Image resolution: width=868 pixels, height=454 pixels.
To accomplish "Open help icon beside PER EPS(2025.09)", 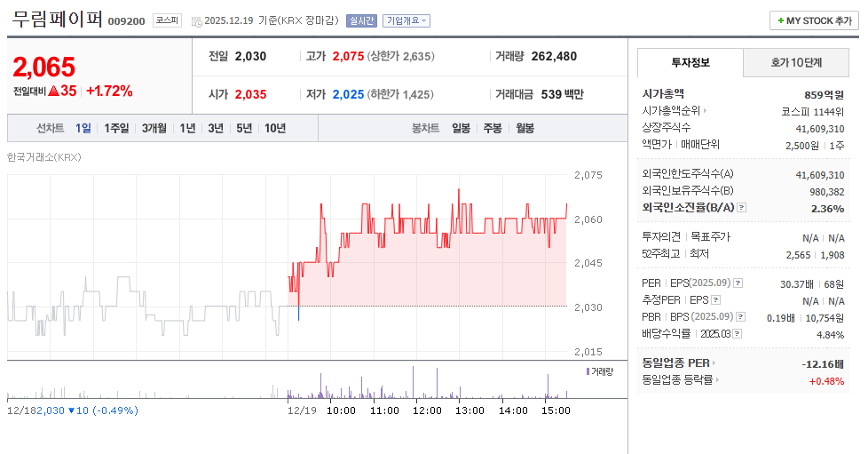I will pyautogui.click(x=738, y=283).
